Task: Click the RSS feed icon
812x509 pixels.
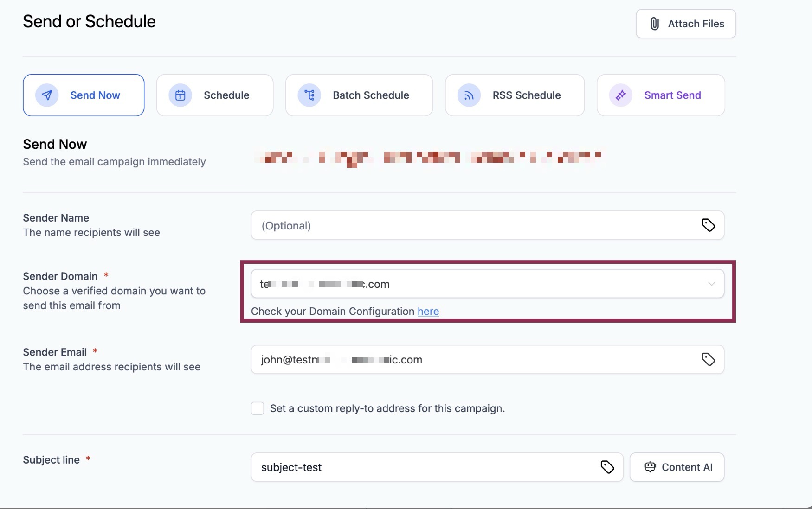Action: coord(469,95)
